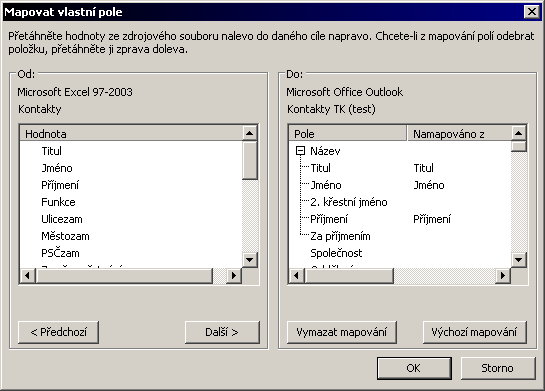This screenshot has width=545, height=391.
Task: Click destination list vertical scrollbar thumb
Action: pyautogui.click(x=519, y=146)
